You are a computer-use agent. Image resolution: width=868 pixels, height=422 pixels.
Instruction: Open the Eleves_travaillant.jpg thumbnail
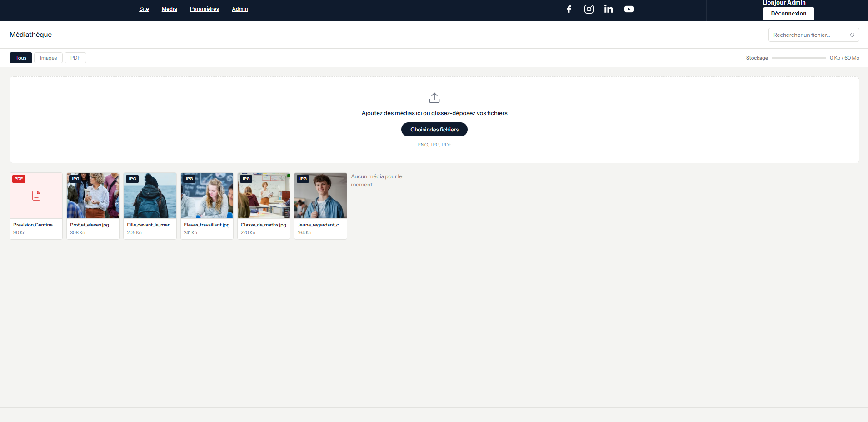[207, 196]
